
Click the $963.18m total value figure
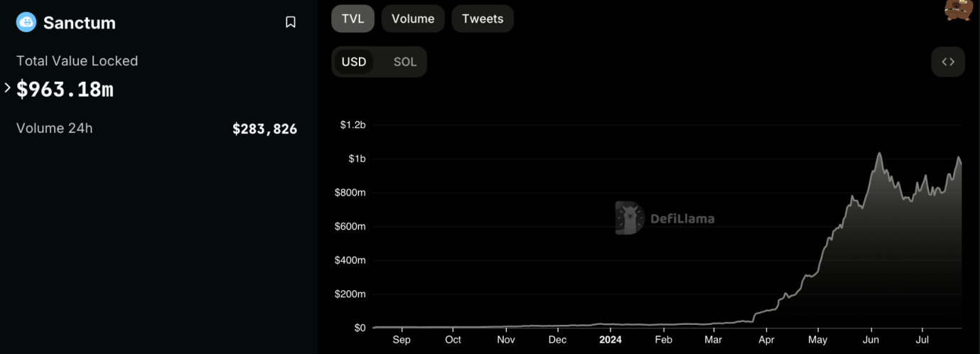pos(65,89)
